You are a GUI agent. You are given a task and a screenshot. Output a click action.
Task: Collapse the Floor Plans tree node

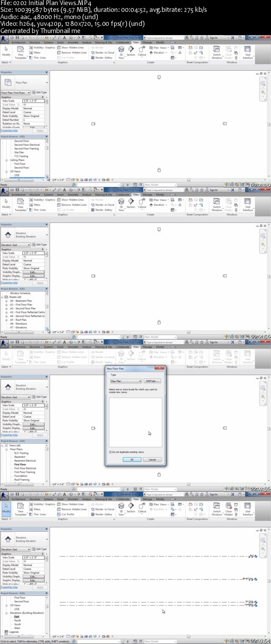tap(6, 449)
